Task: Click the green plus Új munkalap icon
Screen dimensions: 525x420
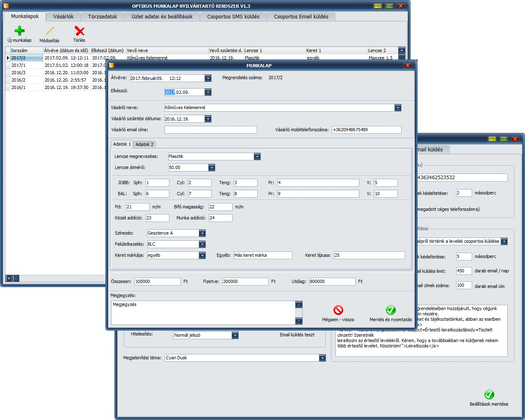Action: tap(19, 31)
